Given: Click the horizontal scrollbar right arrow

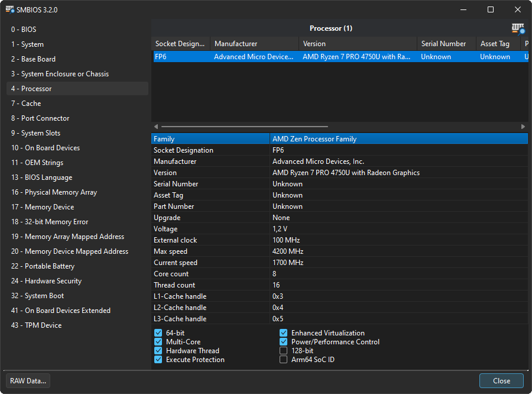Looking at the screenshot, I should (523, 127).
